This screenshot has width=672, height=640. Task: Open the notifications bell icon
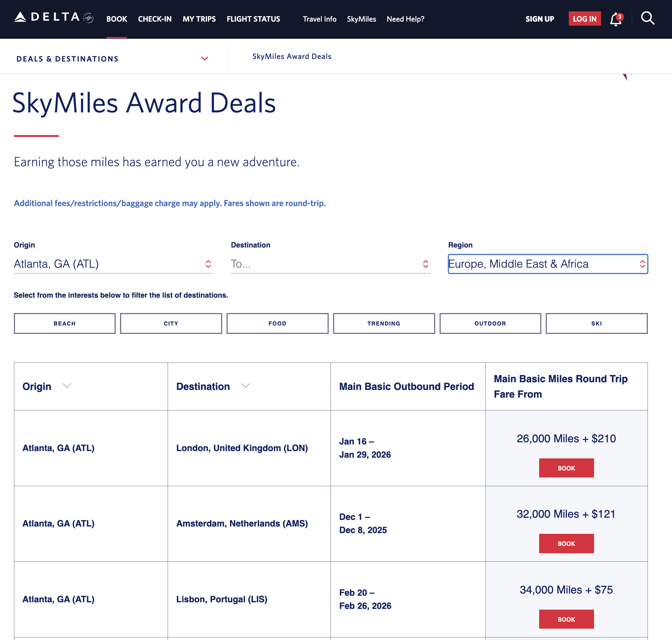[x=616, y=19]
